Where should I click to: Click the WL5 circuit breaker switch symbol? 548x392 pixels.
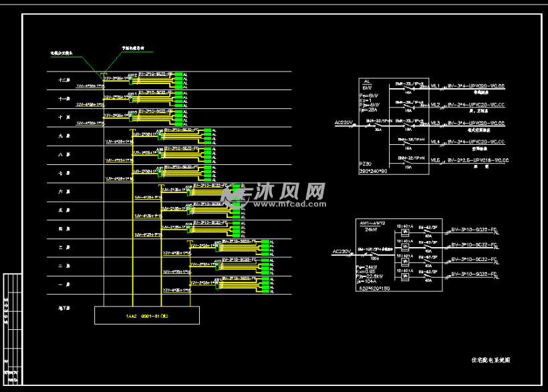pos(408,163)
